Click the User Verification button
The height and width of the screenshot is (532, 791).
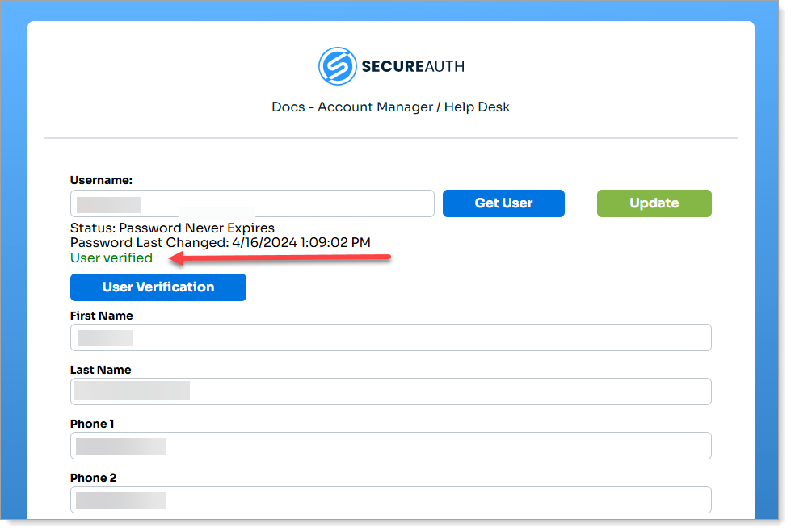[158, 287]
